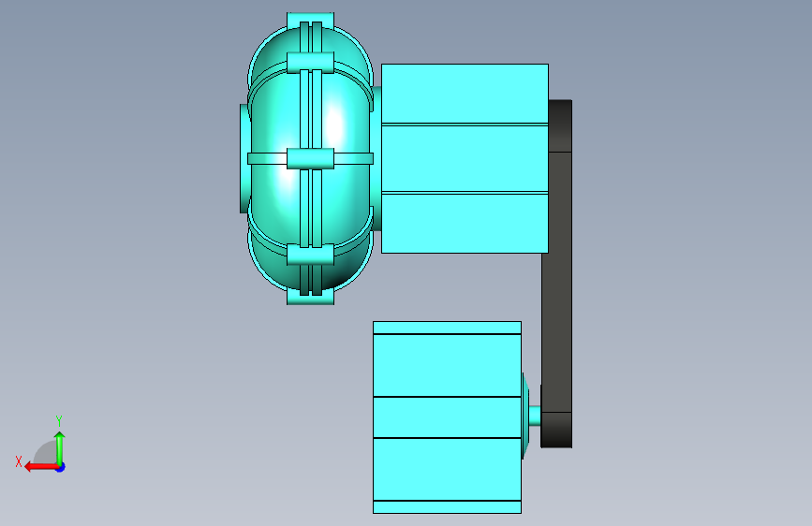Click the red X axis arrow of the triad
The image size is (812, 526).
pyautogui.click(x=40, y=467)
